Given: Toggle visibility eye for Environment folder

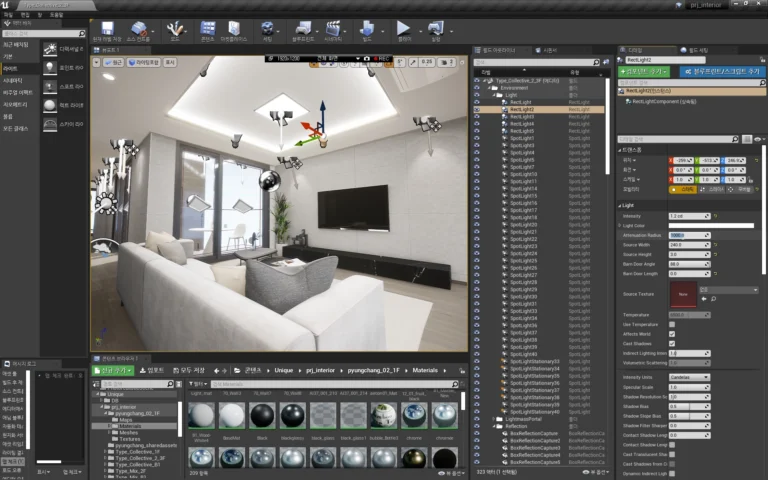Looking at the screenshot, I should coord(477,88).
